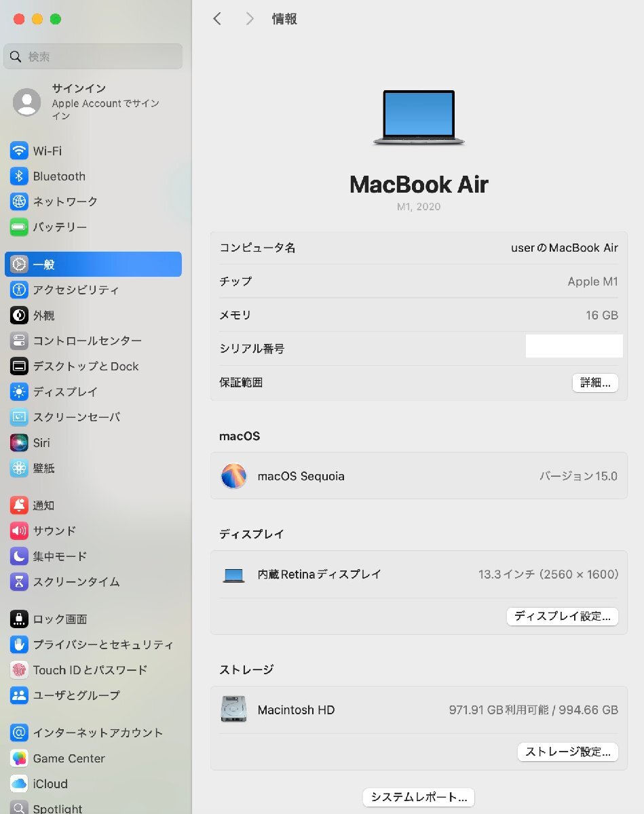Viewport: 644px width, 814px height.
Task: Click the "M1, 2020" subtitle
Action: click(x=419, y=207)
